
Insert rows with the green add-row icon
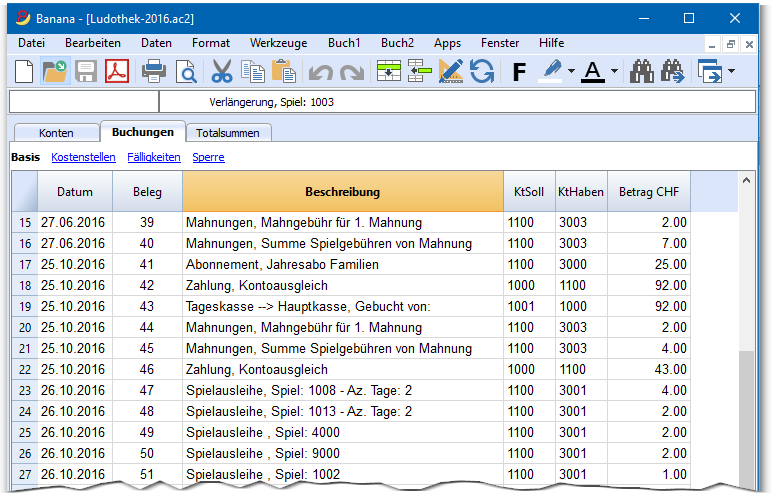(388, 71)
